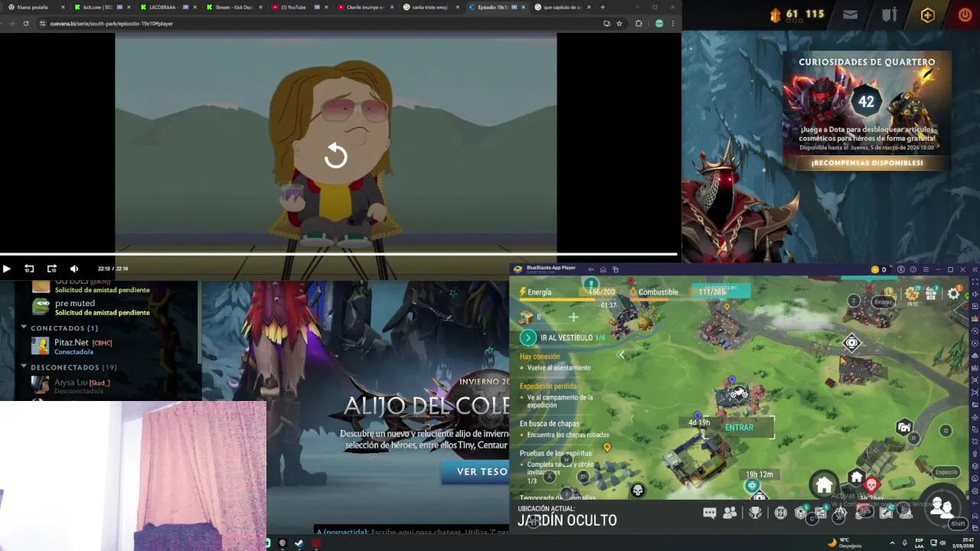Open the Chrome three-dot menu
The image size is (980, 551).
point(673,24)
